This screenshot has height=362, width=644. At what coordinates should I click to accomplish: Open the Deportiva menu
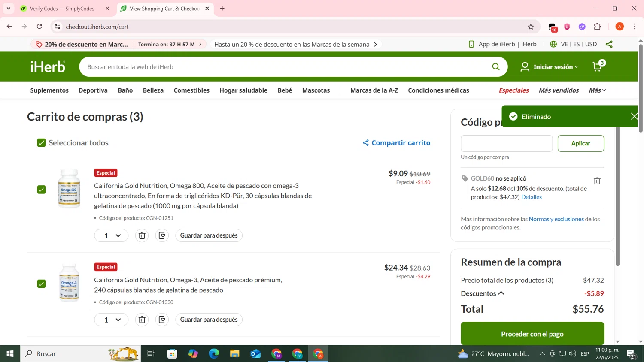tap(93, 90)
